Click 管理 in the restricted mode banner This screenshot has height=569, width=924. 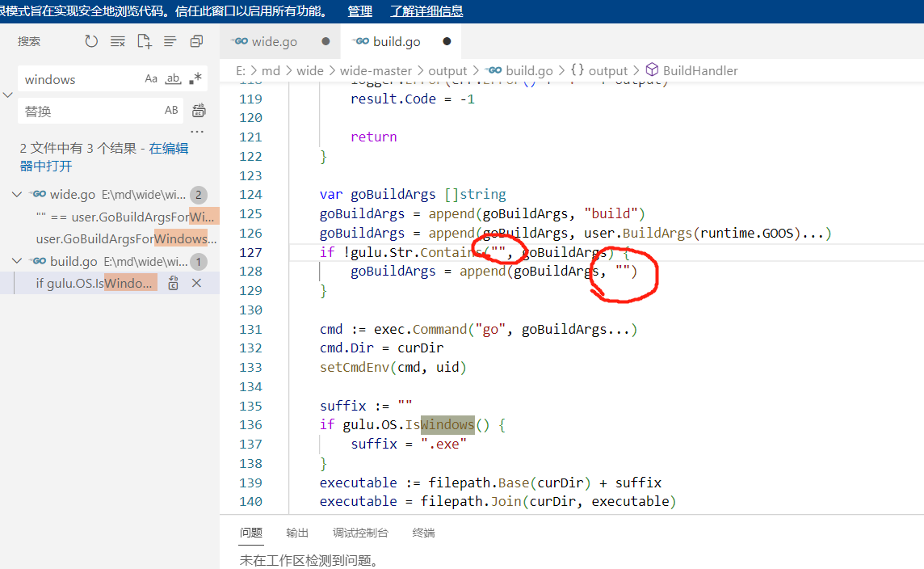(x=359, y=11)
